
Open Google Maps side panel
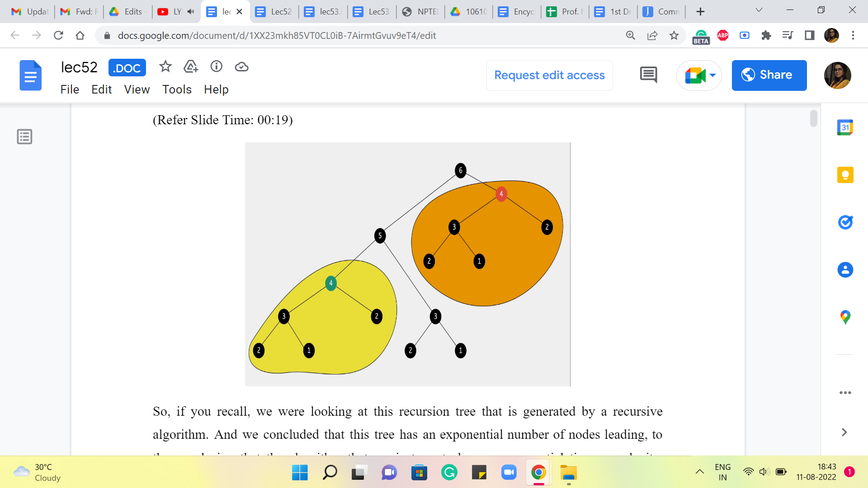pos(845,317)
